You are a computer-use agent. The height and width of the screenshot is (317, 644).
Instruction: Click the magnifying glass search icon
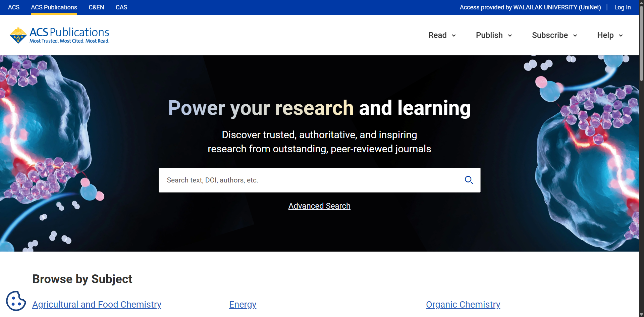[x=469, y=180]
